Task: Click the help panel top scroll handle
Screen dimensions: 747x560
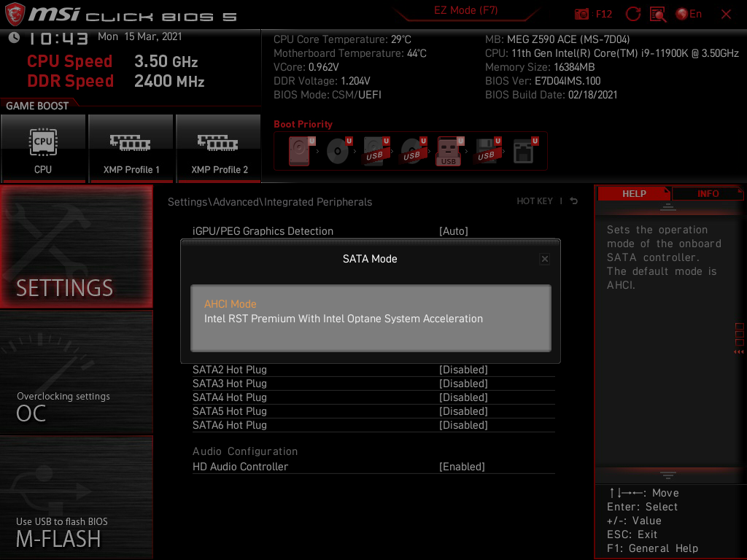Action: 668,206
